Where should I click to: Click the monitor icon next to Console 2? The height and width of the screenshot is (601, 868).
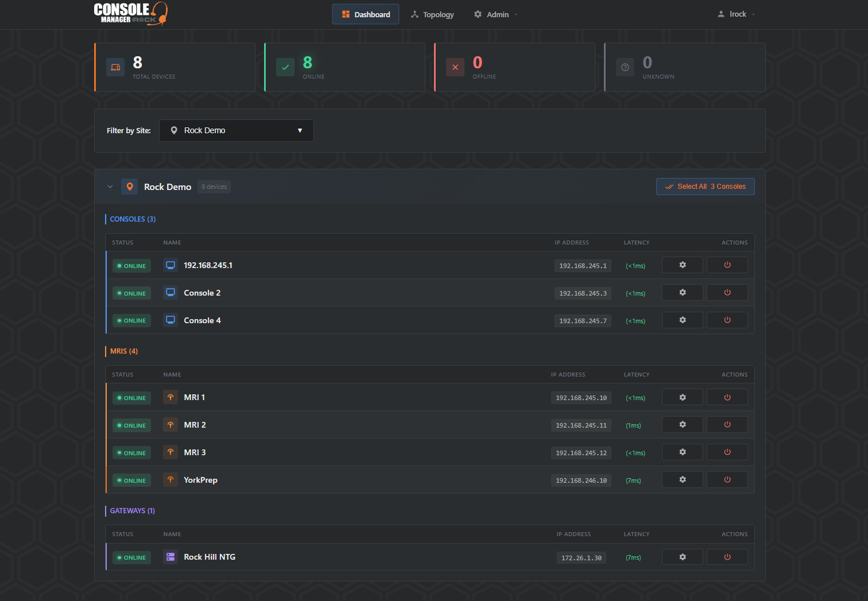point(170,292)
